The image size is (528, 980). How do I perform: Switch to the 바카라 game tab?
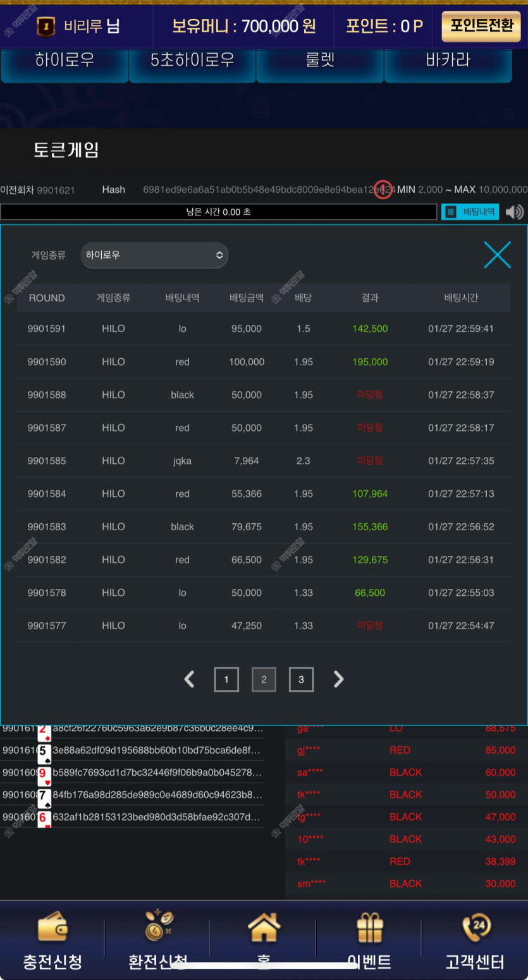[x=448, y=62]
